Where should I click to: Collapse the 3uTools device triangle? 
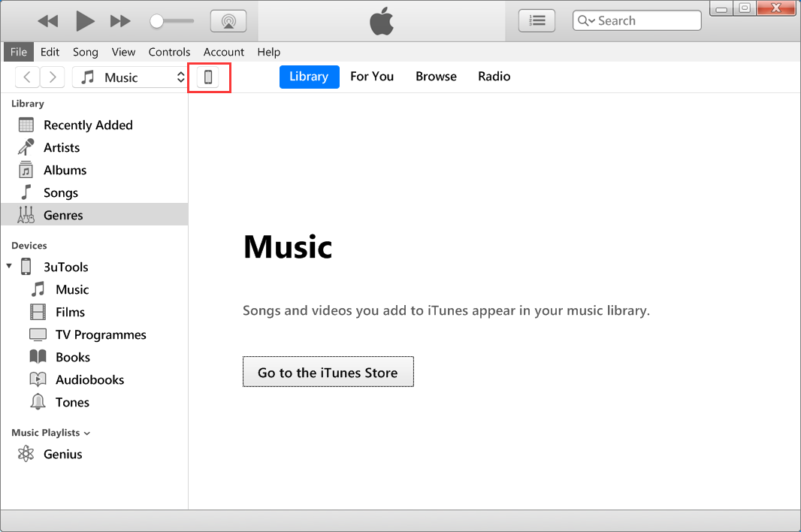9,266
